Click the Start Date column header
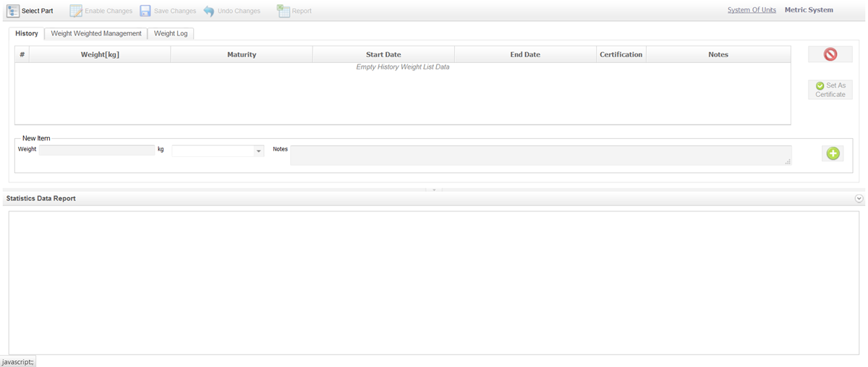The width and height of the screenshot is (868, 367). [x=383, y=54]
